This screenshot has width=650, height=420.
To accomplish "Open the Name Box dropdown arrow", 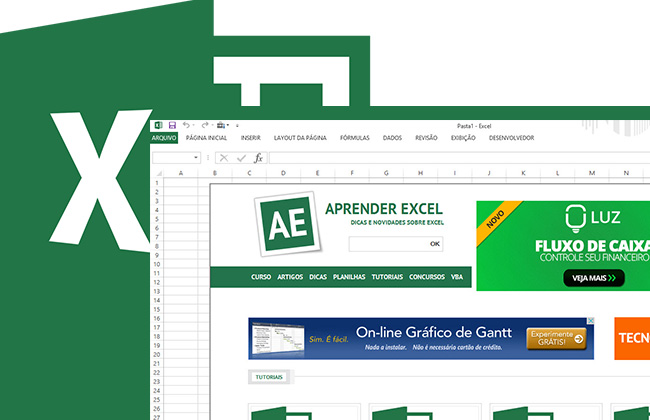I will tap(196, 158).
